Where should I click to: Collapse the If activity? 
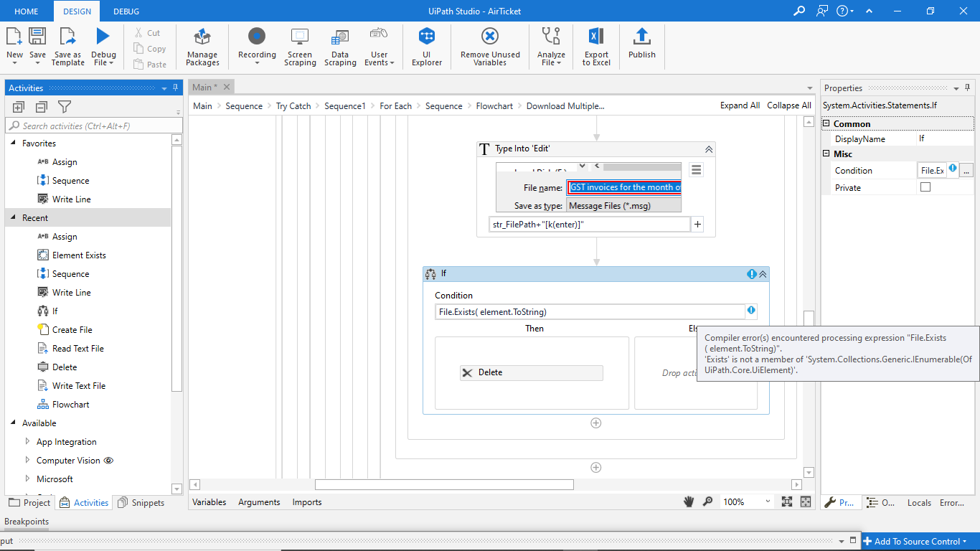click(763, 274)
